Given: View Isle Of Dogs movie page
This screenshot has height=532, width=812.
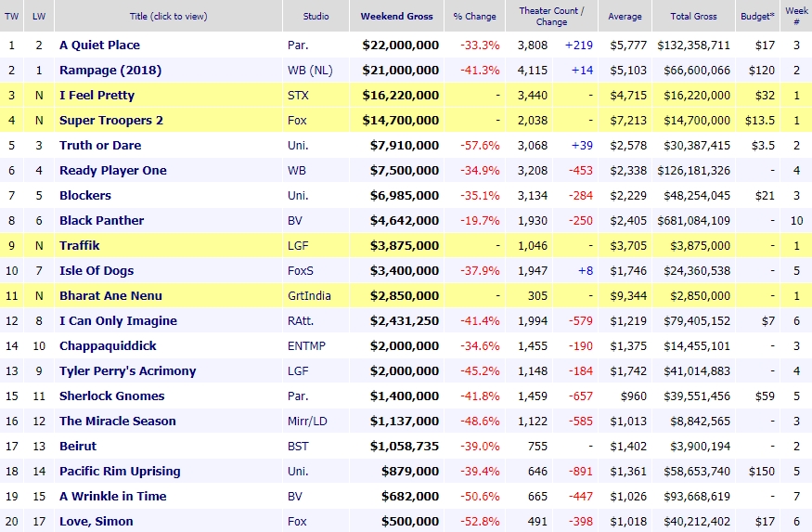Looking at the screenshot, I should [97, 270].
